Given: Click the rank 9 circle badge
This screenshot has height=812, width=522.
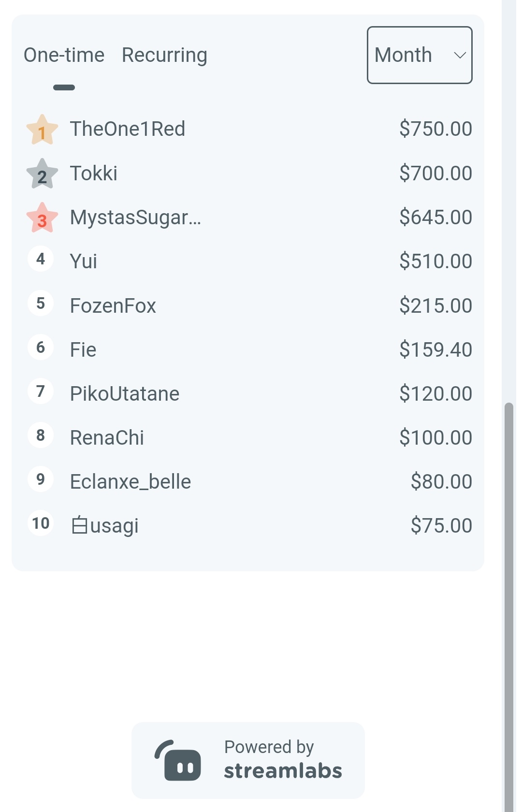Looking at the screenshot, I should pyautogui.click(x=41, y=479).
